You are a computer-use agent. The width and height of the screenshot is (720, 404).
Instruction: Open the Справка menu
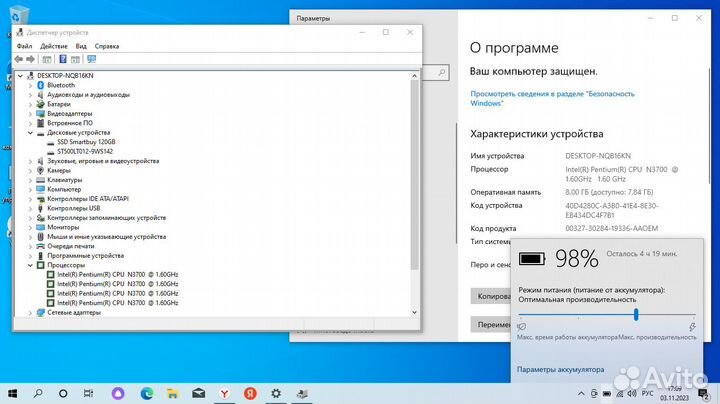point(107,46)
